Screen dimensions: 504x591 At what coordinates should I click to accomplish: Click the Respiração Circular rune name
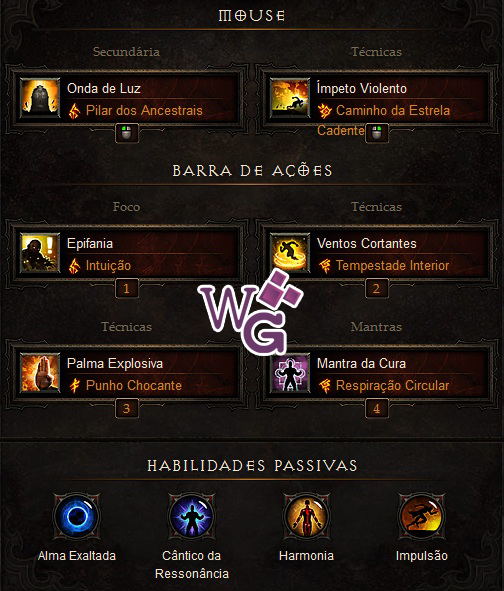tap(392, 386)
